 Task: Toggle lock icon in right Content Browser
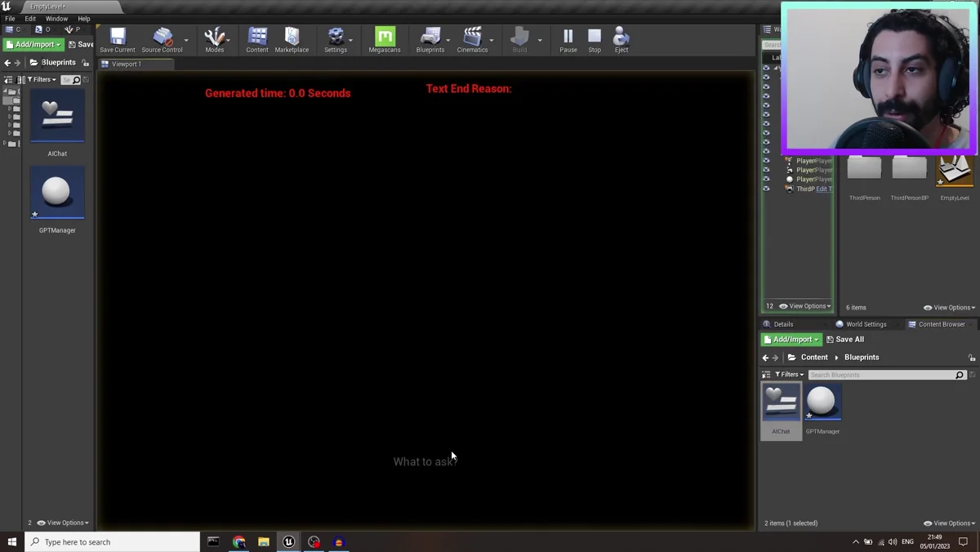click(x=972, y=358)
